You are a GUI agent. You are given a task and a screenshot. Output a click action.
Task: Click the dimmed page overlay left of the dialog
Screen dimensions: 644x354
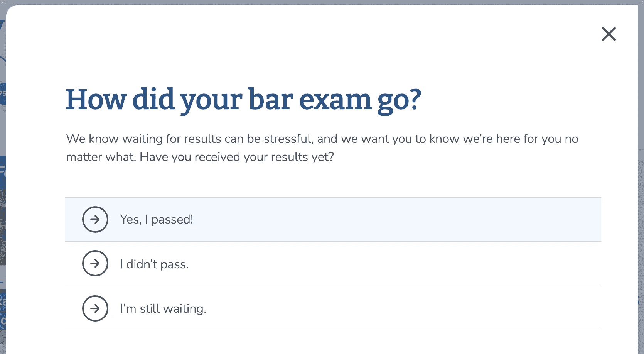tap(3, 232)
